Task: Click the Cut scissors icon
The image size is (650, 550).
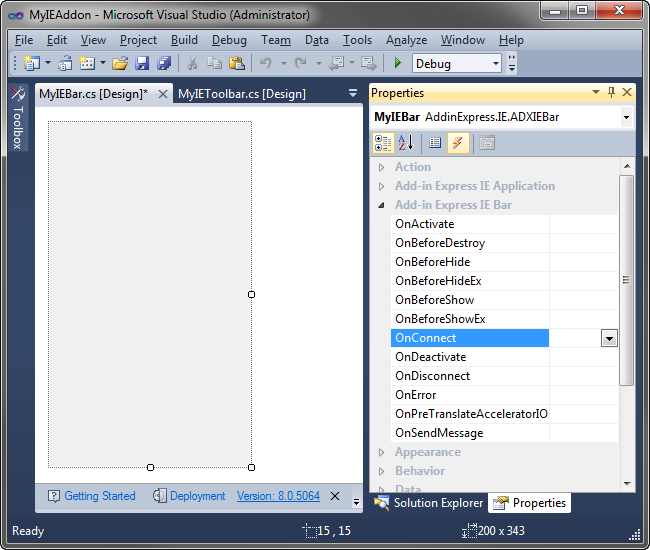Action: click(192, 63)
